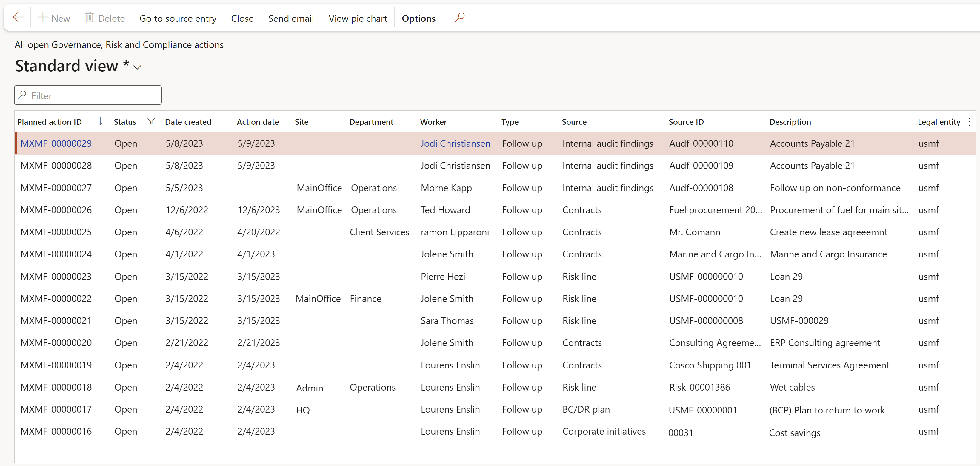Screen dimensions: 980x466
Task: Click the ramon Lipparoni worker cell
Action: click(455, 232)
